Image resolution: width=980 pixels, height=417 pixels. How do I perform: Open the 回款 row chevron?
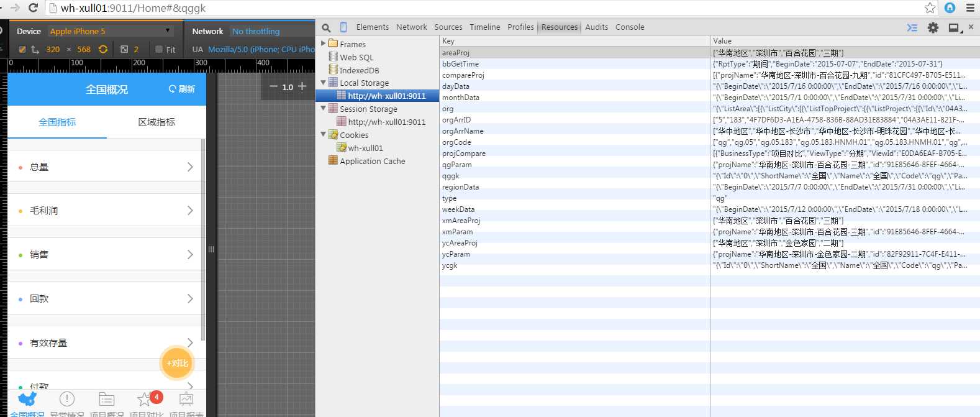point(190,299)
